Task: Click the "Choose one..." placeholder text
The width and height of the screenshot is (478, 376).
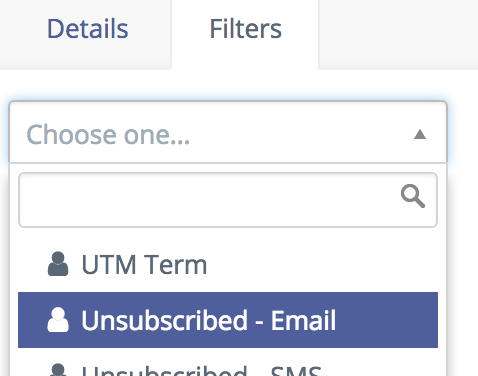Action: coord(108,135)
